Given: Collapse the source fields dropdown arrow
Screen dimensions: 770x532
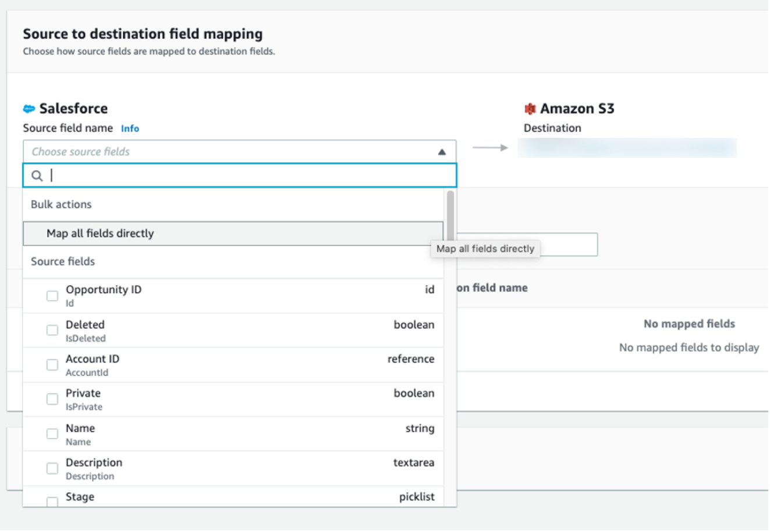Looking at the screenshot, I should 442,152.
